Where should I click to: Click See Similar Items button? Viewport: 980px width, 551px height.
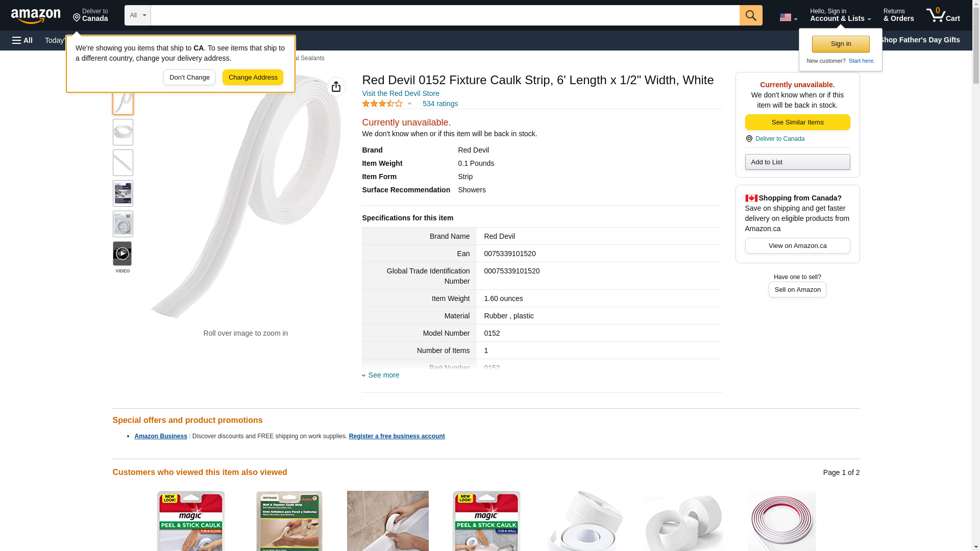pyautogui.click(x=797, y=122)
